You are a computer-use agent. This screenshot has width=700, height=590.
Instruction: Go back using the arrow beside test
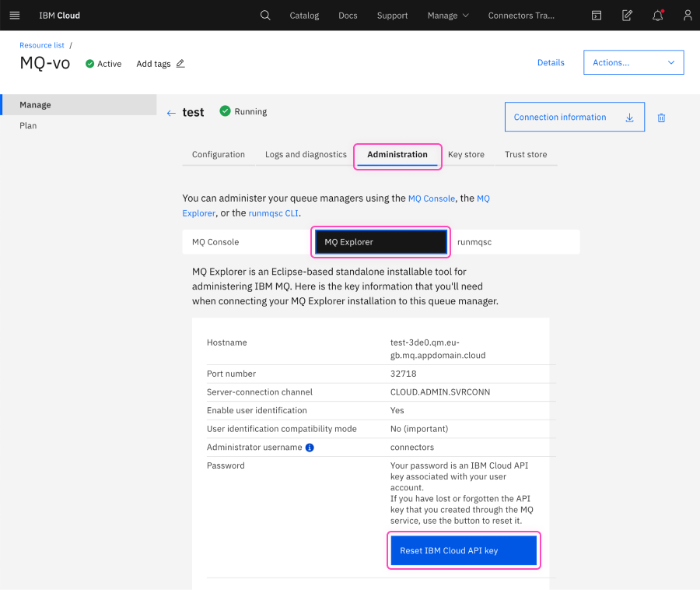pos(171,111)
